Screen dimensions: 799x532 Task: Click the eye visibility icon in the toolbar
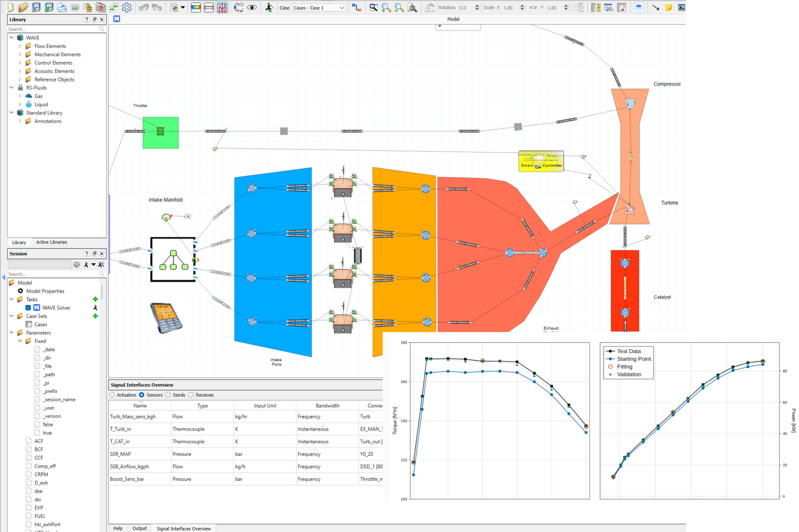252,7
